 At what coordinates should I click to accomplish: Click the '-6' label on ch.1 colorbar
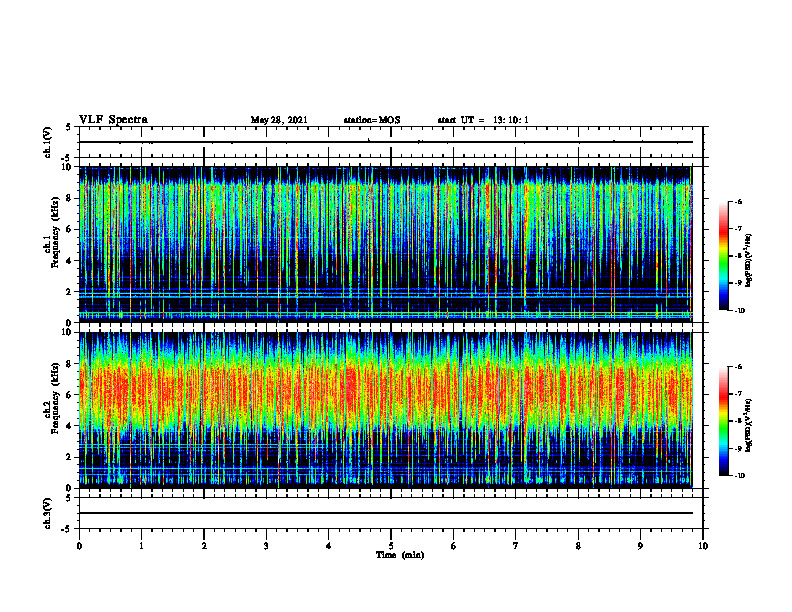(738, 201)
